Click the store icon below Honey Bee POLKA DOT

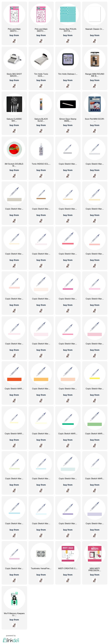(x=68, y=41)
